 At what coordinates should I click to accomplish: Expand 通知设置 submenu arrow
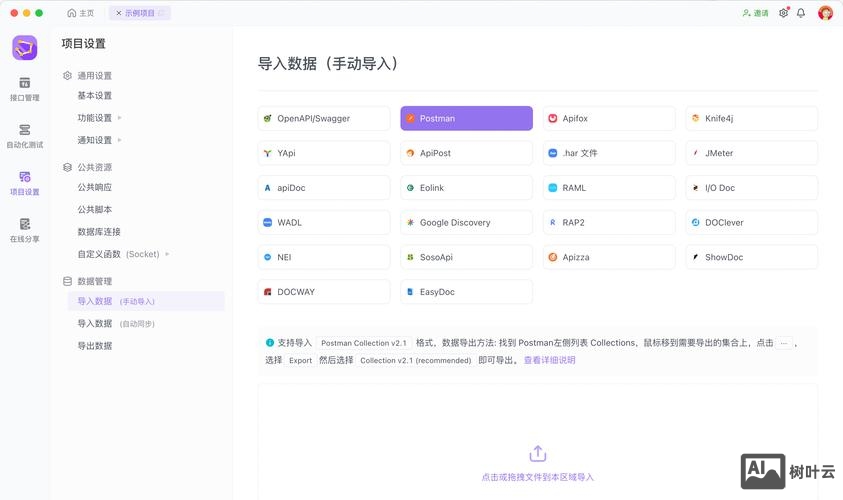[x=119, y=140]
